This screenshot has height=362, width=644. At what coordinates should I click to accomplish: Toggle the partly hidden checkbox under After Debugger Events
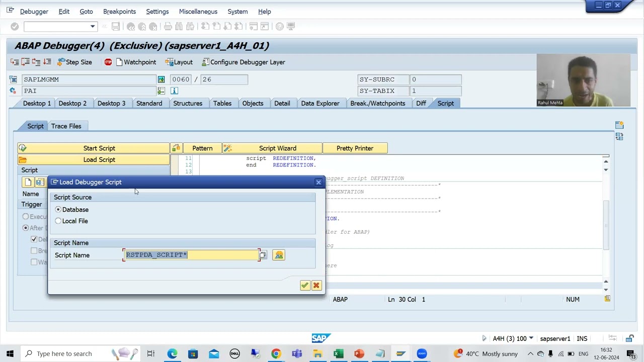click(34, 239)
